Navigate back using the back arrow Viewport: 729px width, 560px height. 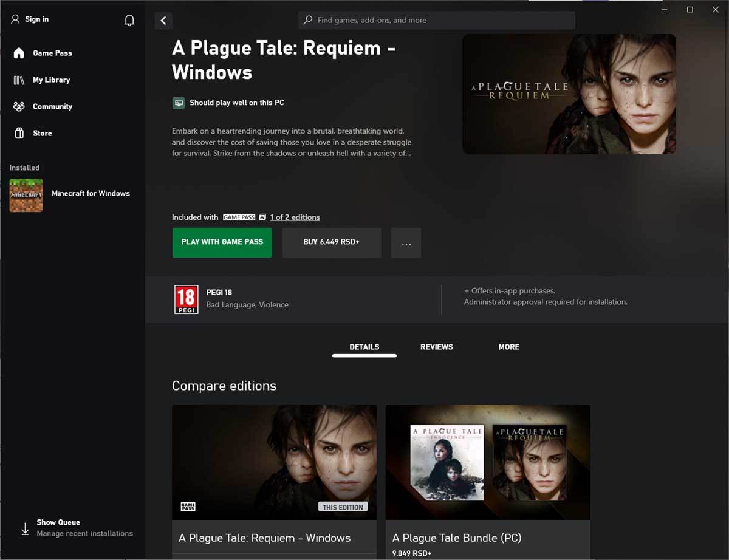click(x=163, y=20)
